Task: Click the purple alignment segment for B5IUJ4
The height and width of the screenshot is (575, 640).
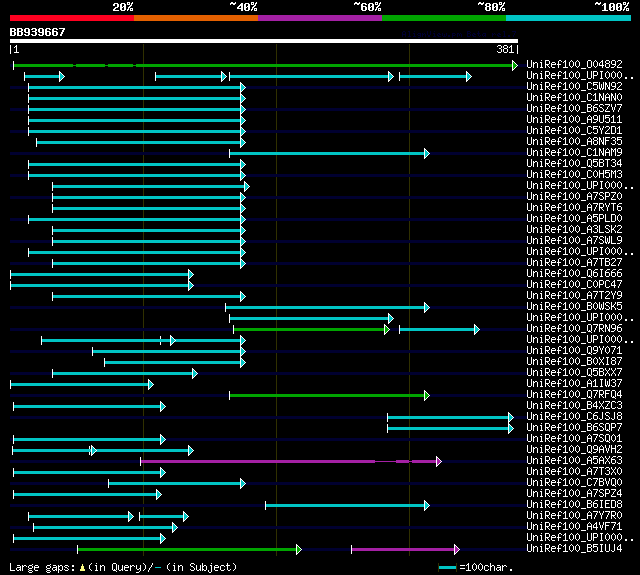Action: [x=405, y=550]
